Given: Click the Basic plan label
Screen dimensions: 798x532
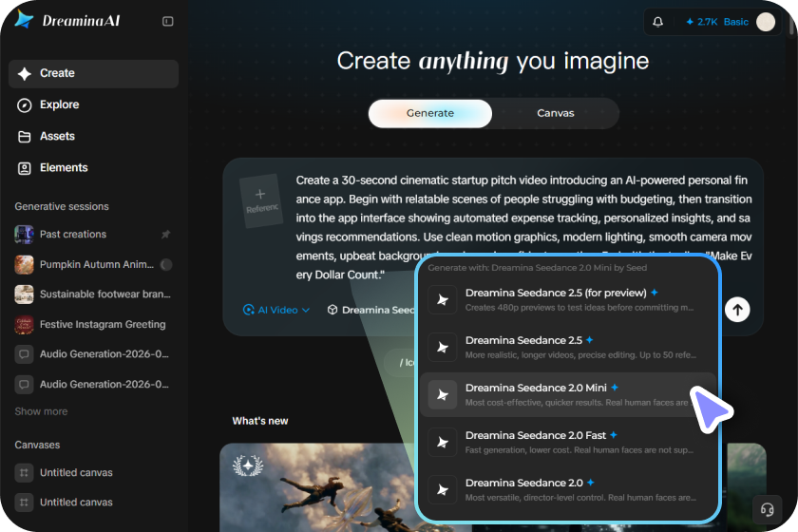Looking at the screenshot, I should point(736,22).
